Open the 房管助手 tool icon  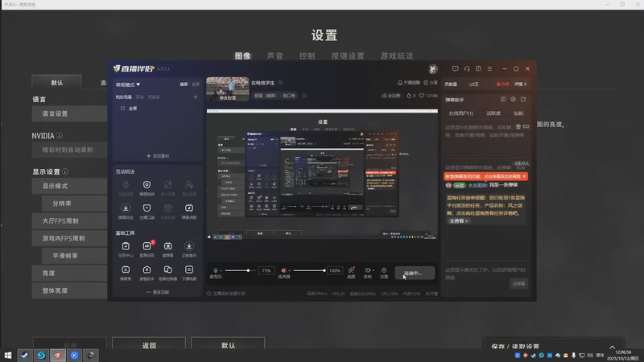(147, 269)
